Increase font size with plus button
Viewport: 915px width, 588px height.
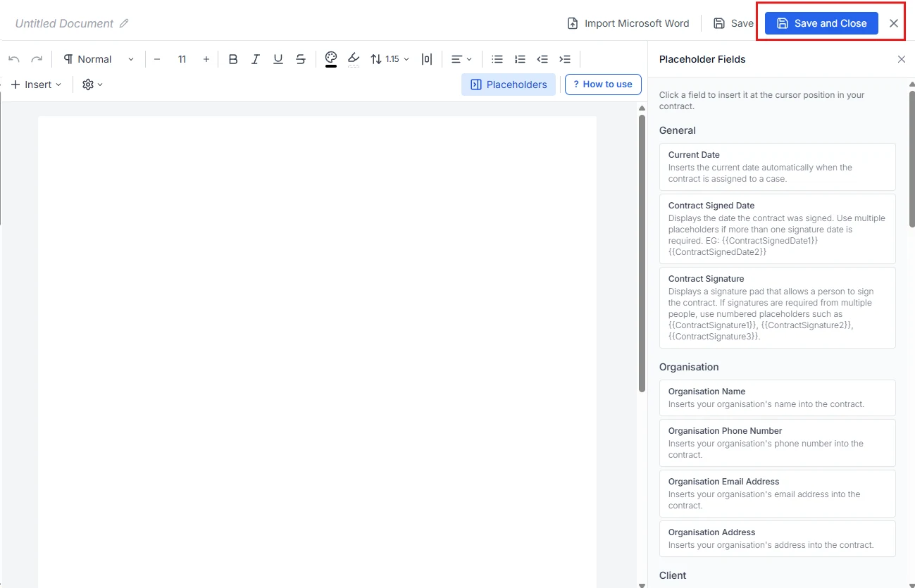click(206, 59)
